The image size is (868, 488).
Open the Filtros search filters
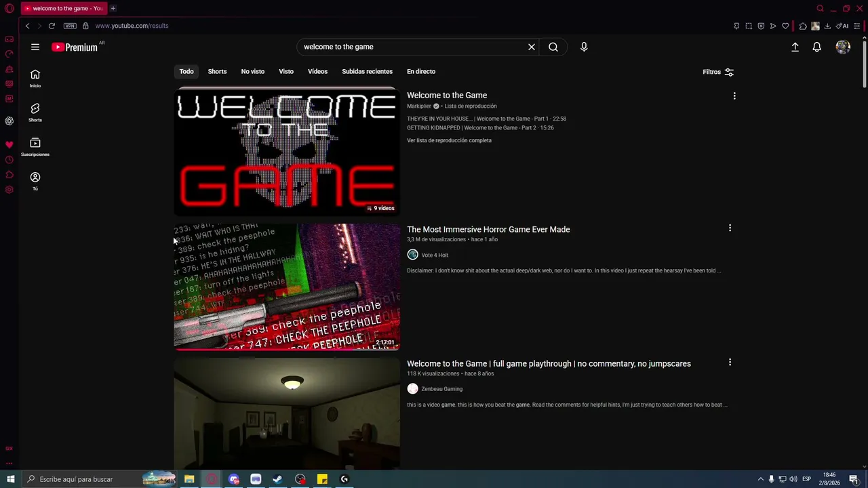718,72
